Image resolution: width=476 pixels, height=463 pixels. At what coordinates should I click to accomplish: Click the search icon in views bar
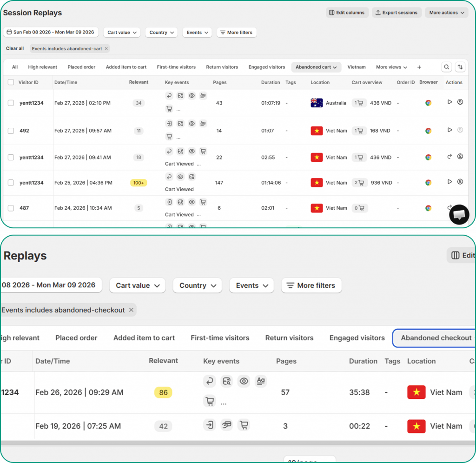tap(446, 67)
